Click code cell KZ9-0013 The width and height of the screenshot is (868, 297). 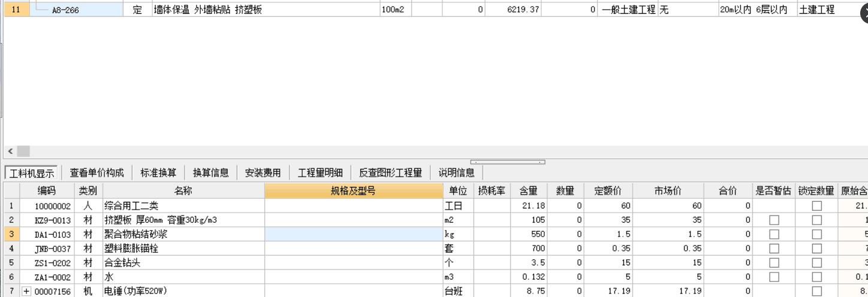[47, 220]
